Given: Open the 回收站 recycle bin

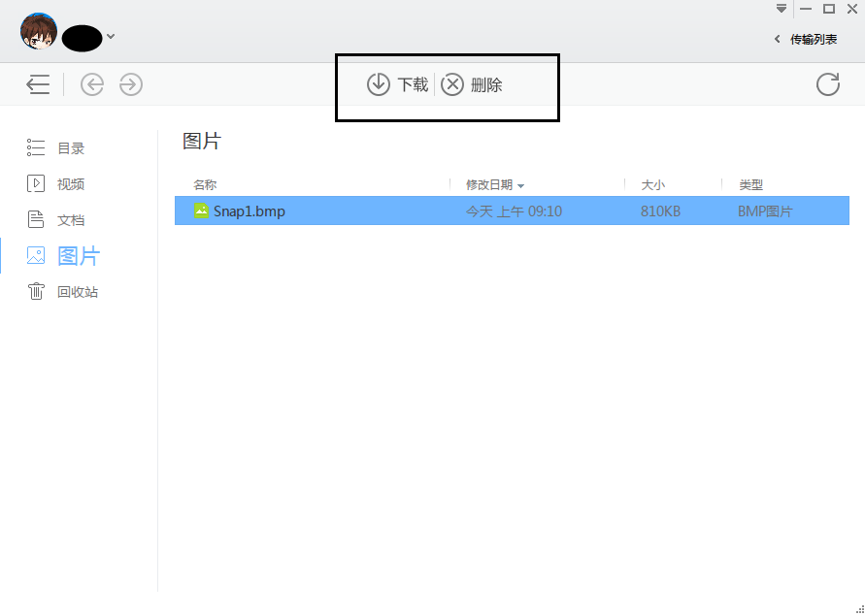Looking at the screenshot, I should pos(62,291).
